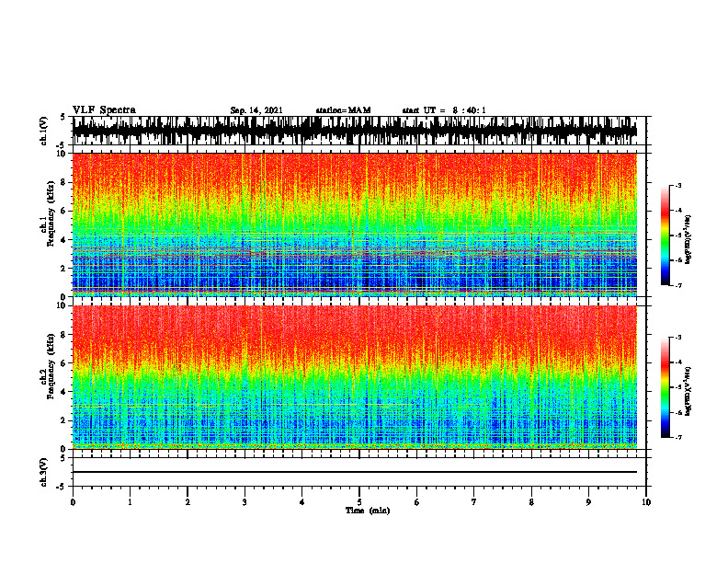Click time-axis tick label "1"
Viewport: 728px width, 563px height.
click(130, 502)
